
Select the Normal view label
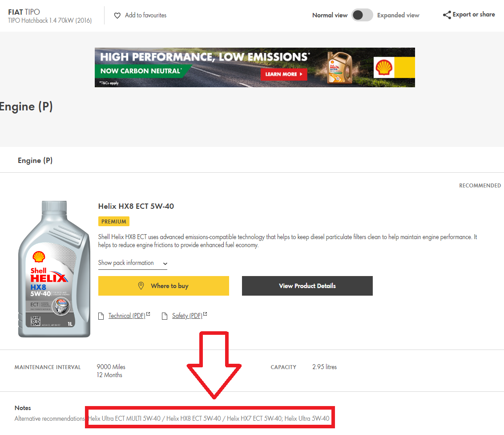pyautogui.click(x=330, y=15)
